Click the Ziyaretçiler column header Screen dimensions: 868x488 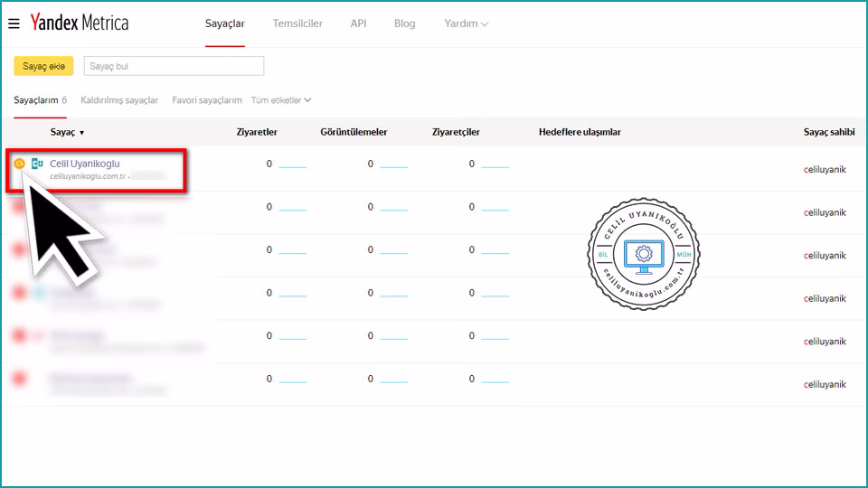tap(456, 132)
